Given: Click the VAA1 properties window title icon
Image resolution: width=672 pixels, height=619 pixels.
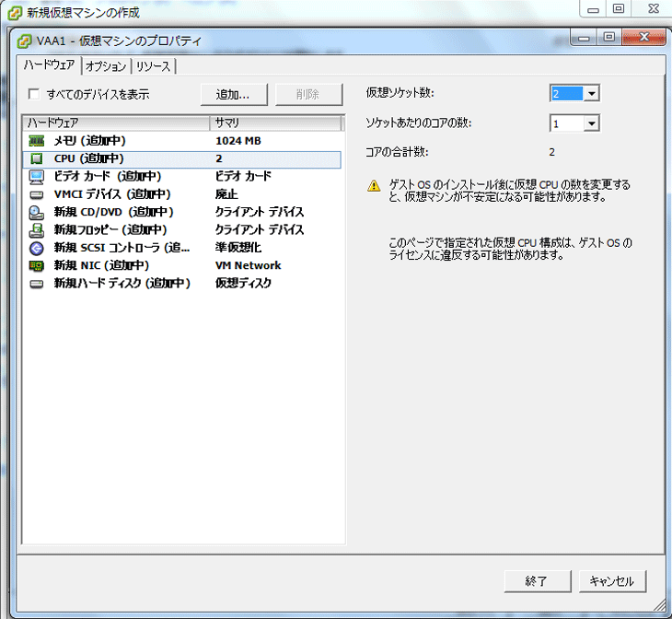Looking at the screenshot, I should click(25, 41).
